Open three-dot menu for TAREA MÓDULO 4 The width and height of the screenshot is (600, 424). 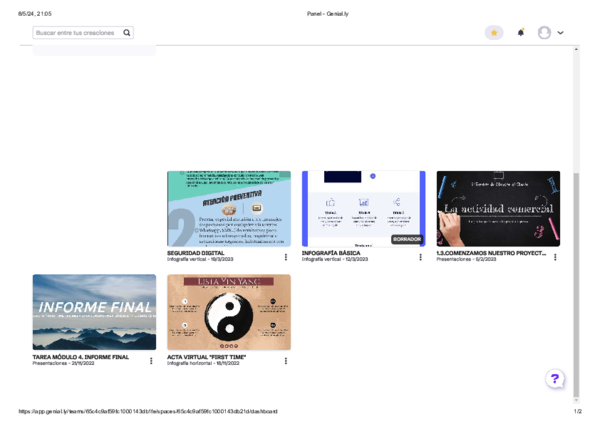pos(151,360)
